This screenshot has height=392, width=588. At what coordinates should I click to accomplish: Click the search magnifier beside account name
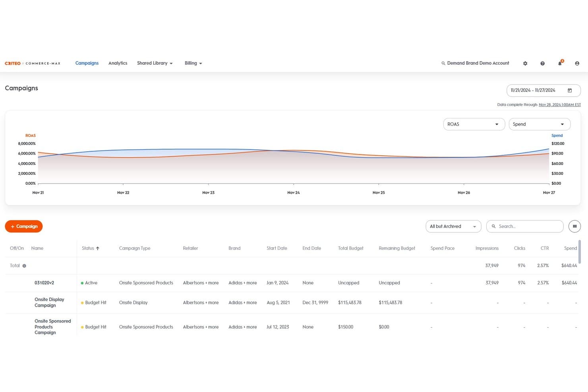point(443,64)
